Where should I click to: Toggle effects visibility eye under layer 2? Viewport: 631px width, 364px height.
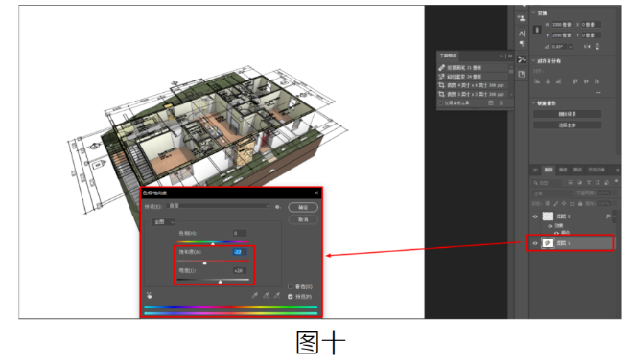549,226
